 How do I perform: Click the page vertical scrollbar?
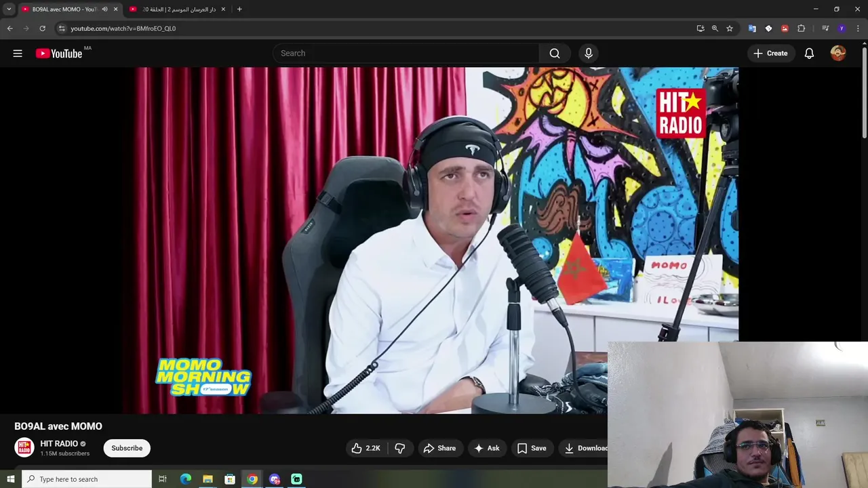[x=864, y=91]
